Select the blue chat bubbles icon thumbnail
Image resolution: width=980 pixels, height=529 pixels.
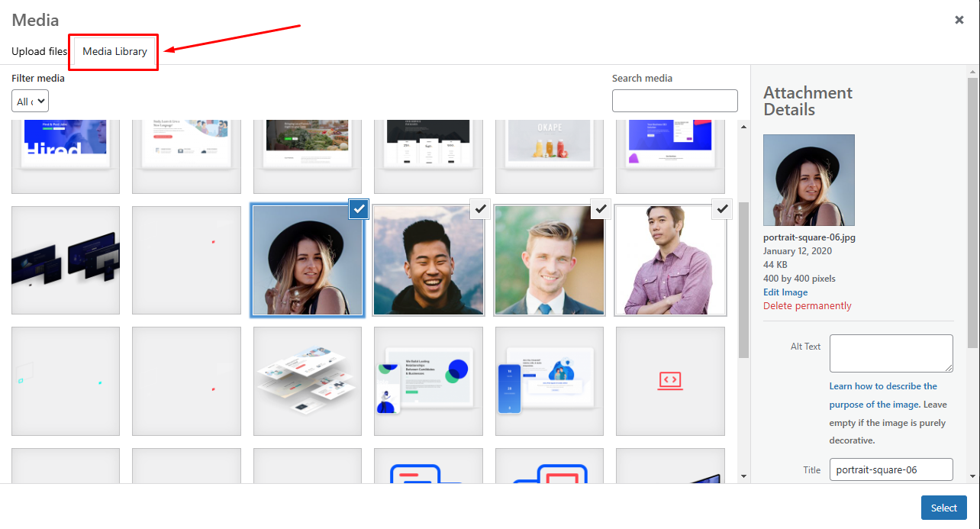429,466
